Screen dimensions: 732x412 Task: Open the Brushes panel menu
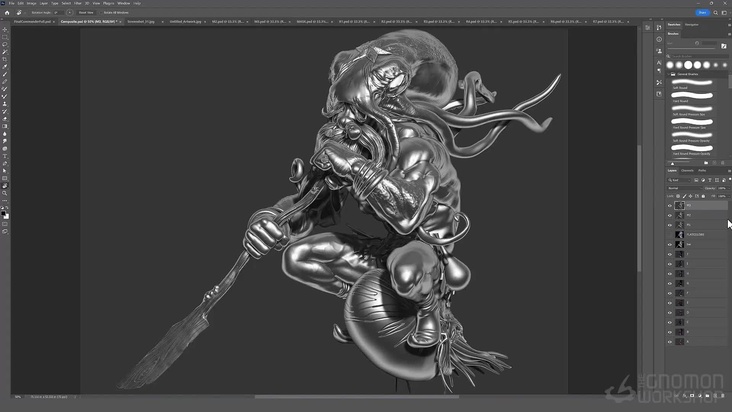coord(729,34)
